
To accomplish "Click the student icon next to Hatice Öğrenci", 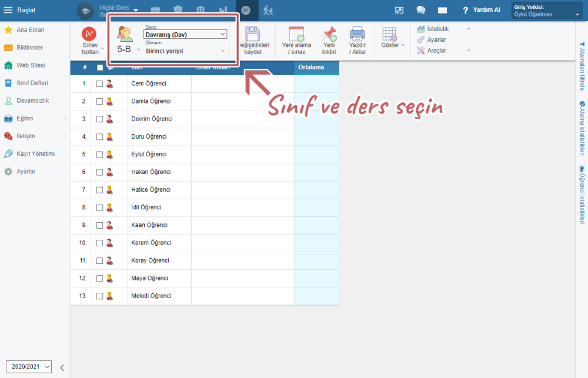I will [109, 190].
